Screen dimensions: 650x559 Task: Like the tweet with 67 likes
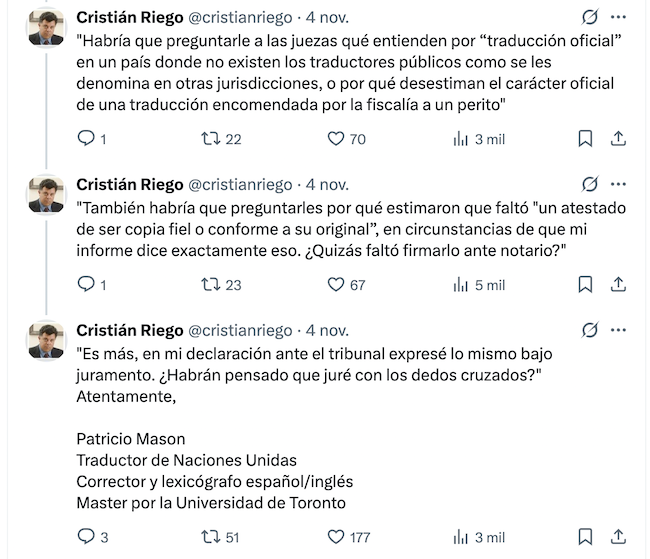click(336, 285)
